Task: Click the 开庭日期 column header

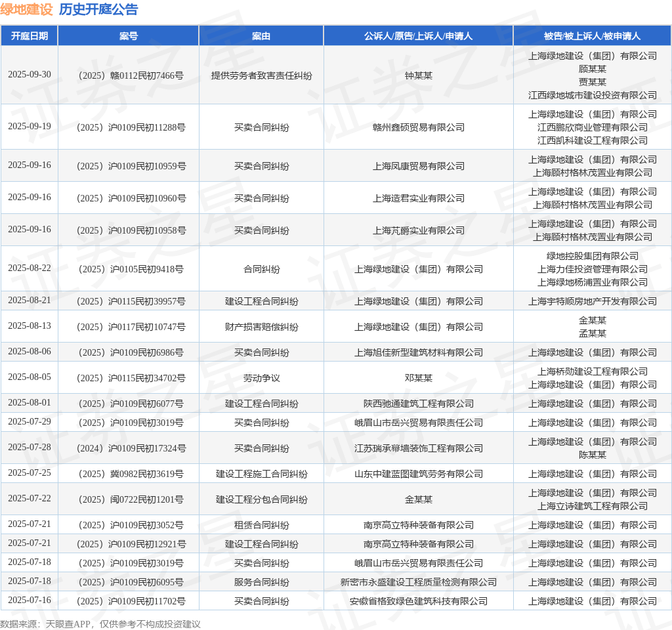Action: 30,36
